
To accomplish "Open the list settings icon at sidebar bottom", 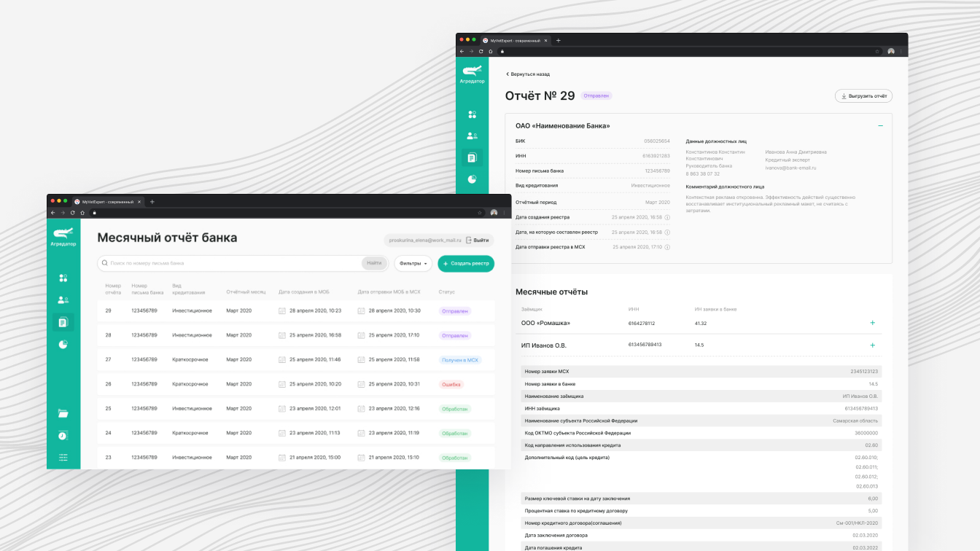I will click(x=63, y=458).
